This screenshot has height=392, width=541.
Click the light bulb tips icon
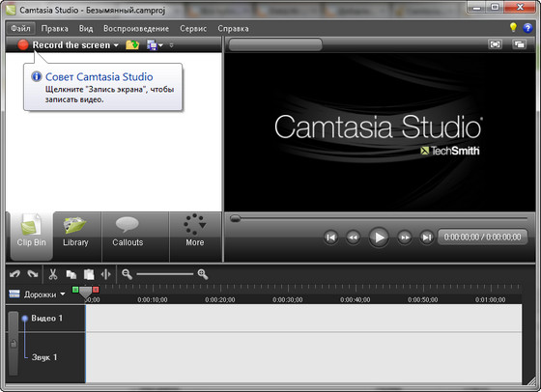[x=513, y=27]
